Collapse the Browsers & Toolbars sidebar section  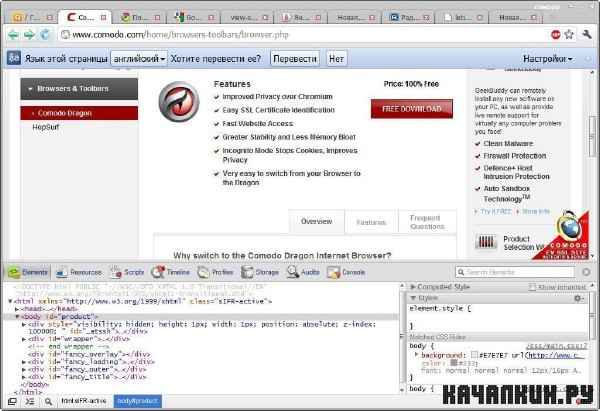point(79,89)
